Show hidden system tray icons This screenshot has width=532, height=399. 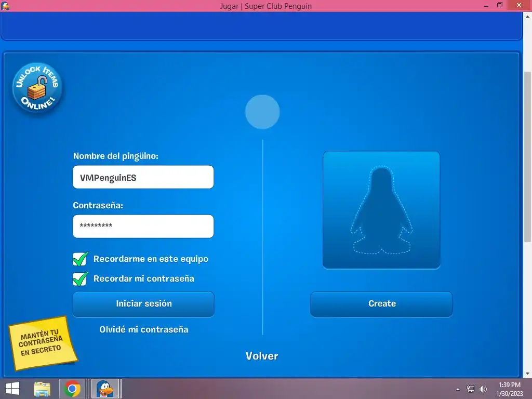point(458,389)
